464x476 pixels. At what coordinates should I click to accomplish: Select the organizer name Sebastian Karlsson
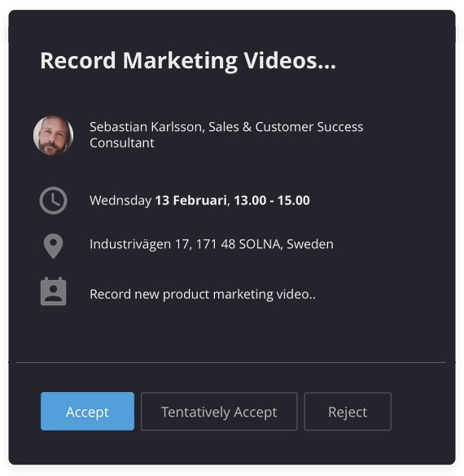(x=146, y=127)
